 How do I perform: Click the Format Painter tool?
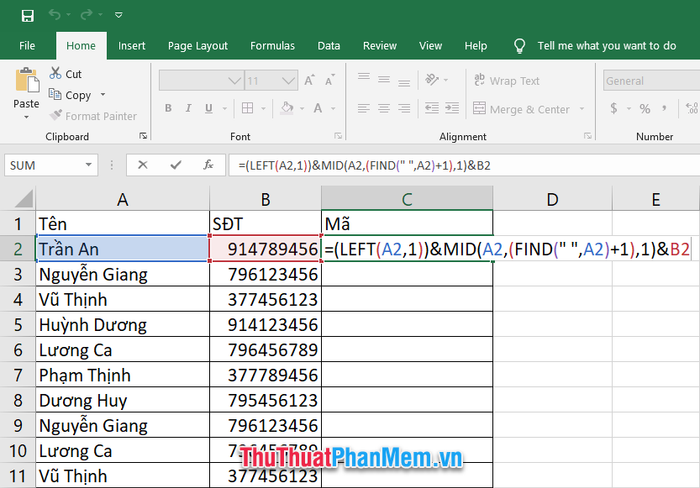(x=92, y=116)
